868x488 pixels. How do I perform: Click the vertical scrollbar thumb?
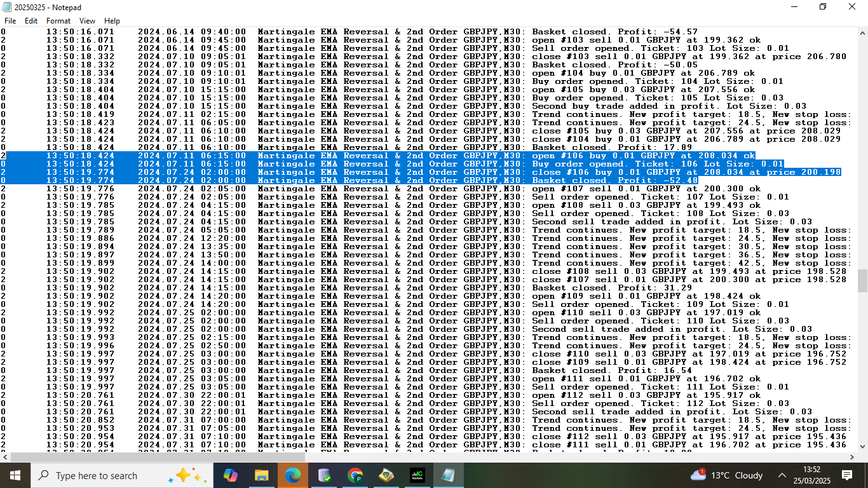click(x=862, y=280)
